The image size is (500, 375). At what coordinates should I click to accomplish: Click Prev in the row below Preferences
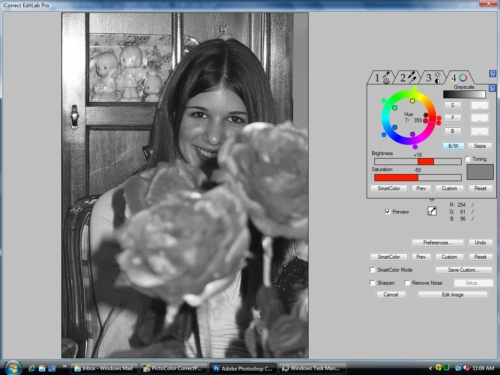pos(421,257)
